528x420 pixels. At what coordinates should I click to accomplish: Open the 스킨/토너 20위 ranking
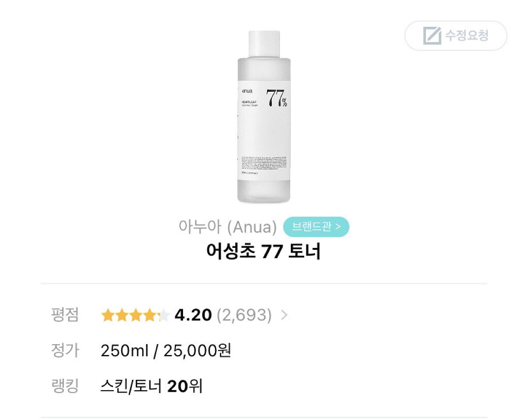pos(152,386)
